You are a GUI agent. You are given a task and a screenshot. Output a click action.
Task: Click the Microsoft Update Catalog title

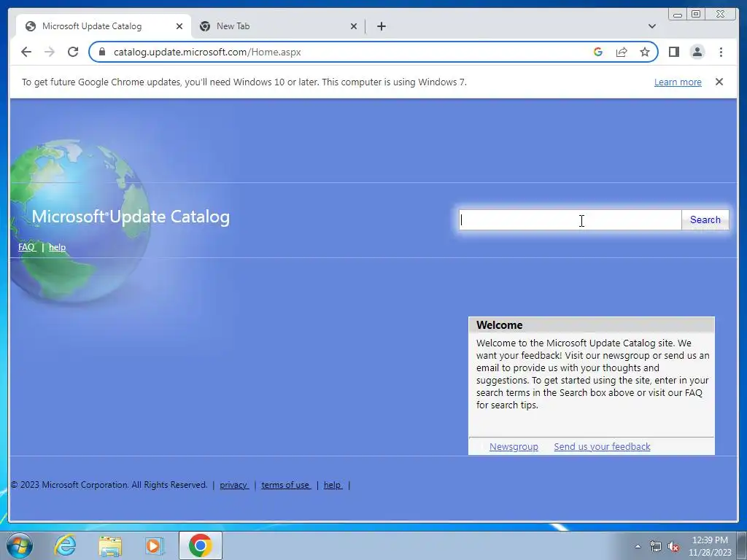(x=131, y=217)
